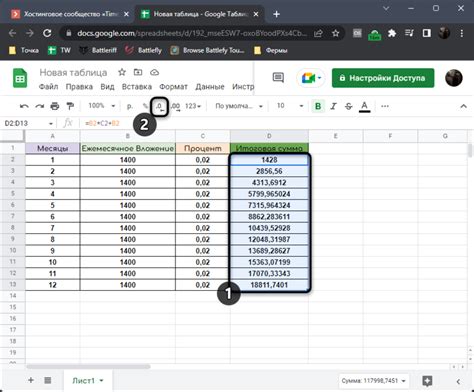Viewport: 474px width, 392px height.
Task: Open comment history icon
Action: (x=278, y=78)
